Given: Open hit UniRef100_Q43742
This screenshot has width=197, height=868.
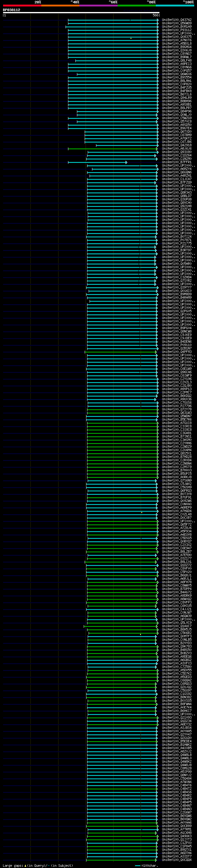Looking at the screenshot, I should click(177, 20).
